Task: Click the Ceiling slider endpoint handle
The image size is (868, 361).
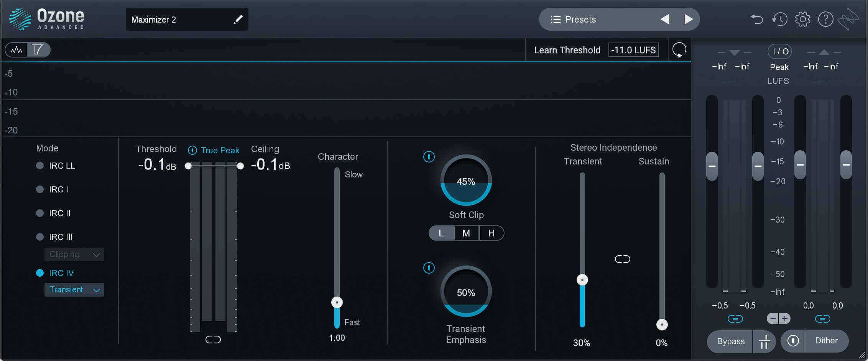Action: pyautogui.click(x=240, y=166)
